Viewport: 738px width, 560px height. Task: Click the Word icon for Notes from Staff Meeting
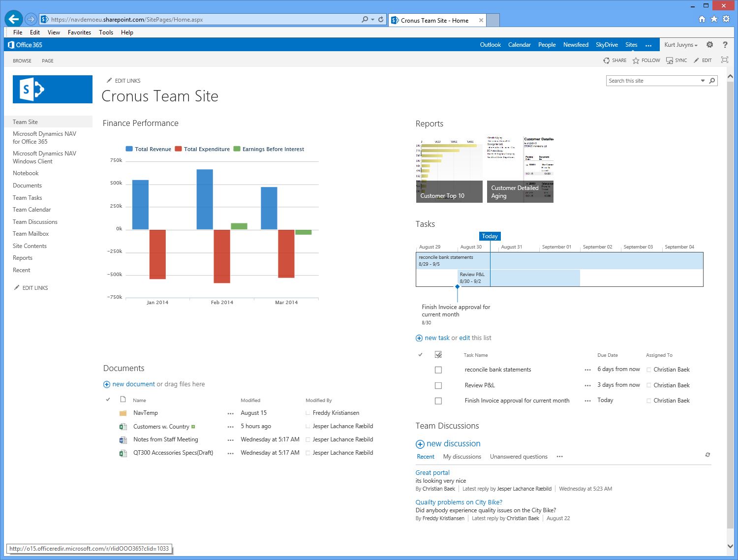coord(123,440)
